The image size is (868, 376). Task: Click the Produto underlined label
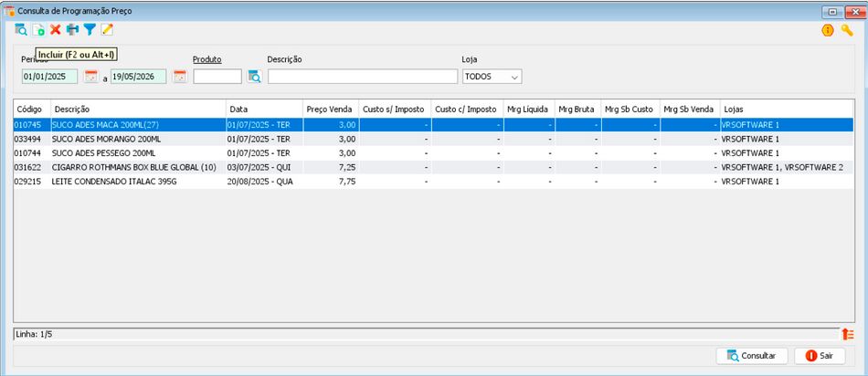tap(207, 59)
